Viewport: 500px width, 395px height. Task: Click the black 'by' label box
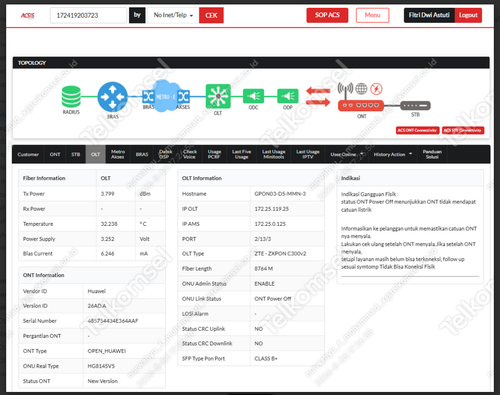click(x=137, y=15)
